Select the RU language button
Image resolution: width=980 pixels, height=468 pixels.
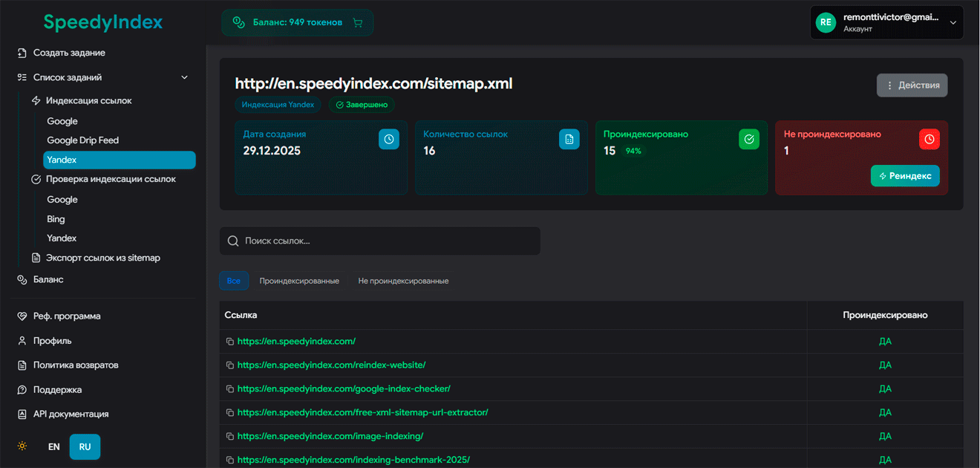click(85, 447)
